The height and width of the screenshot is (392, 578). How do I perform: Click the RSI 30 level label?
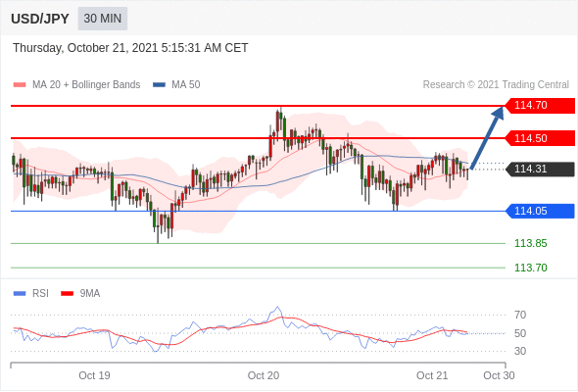pos(520,351)
